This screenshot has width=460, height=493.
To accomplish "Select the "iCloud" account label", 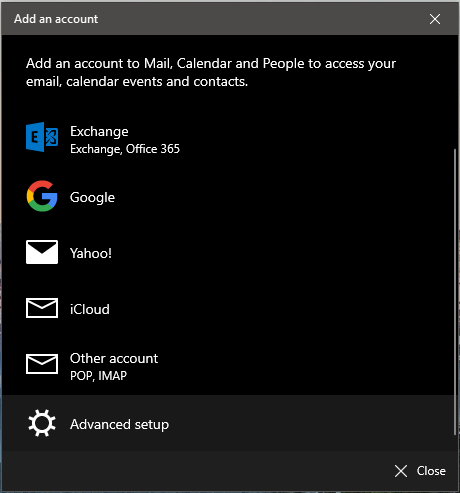I will [90, 309].
